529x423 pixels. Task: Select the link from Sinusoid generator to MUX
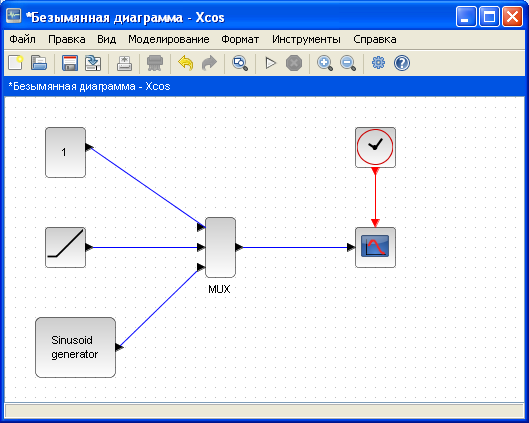click(159, 308)
